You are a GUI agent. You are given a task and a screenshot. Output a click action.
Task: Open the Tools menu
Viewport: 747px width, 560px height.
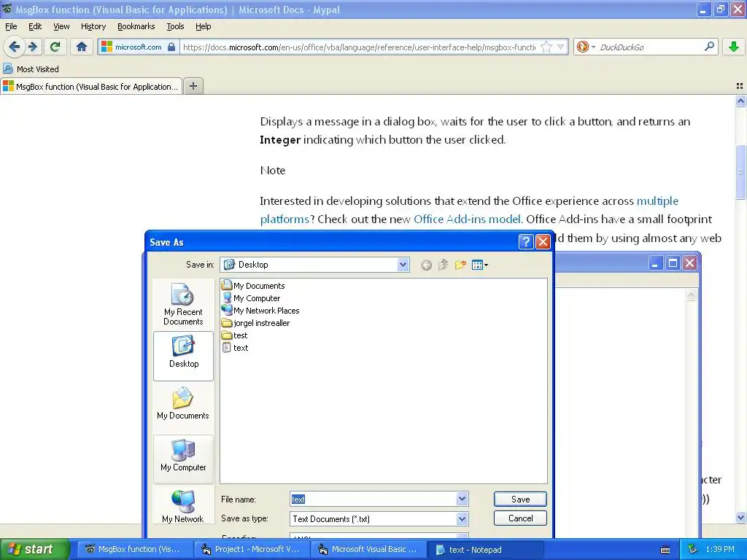175,26
